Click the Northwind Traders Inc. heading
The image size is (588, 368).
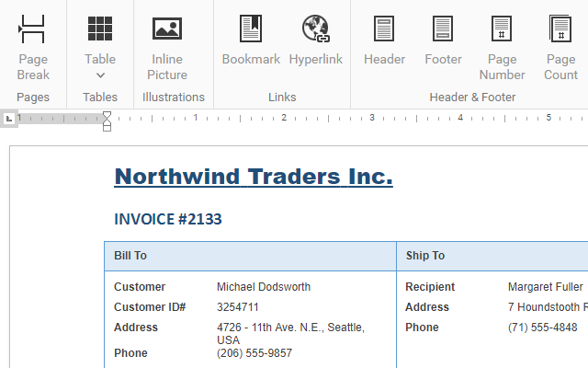[x=254, y=177]
